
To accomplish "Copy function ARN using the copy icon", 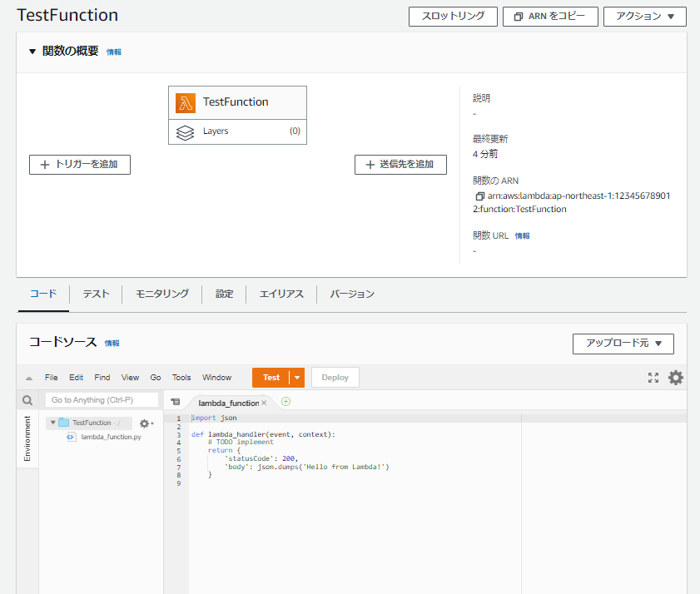I will tap(480, 196).
